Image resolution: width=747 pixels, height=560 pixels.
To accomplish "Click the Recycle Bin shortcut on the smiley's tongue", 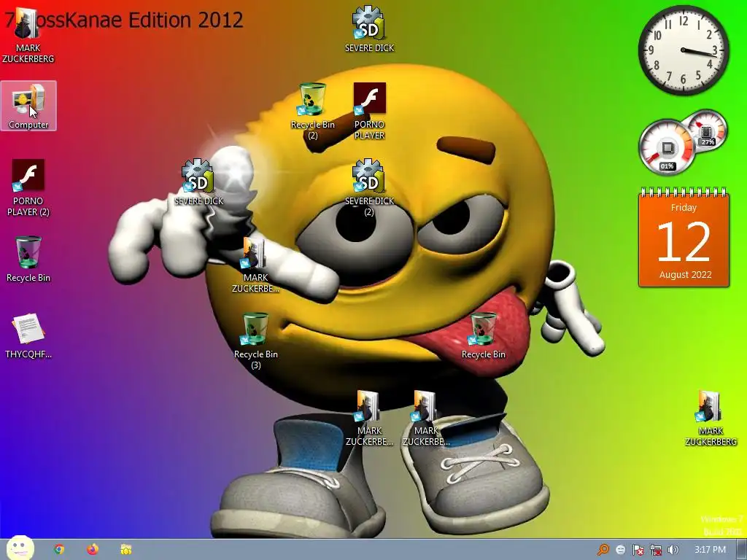I will coord(483,335).
